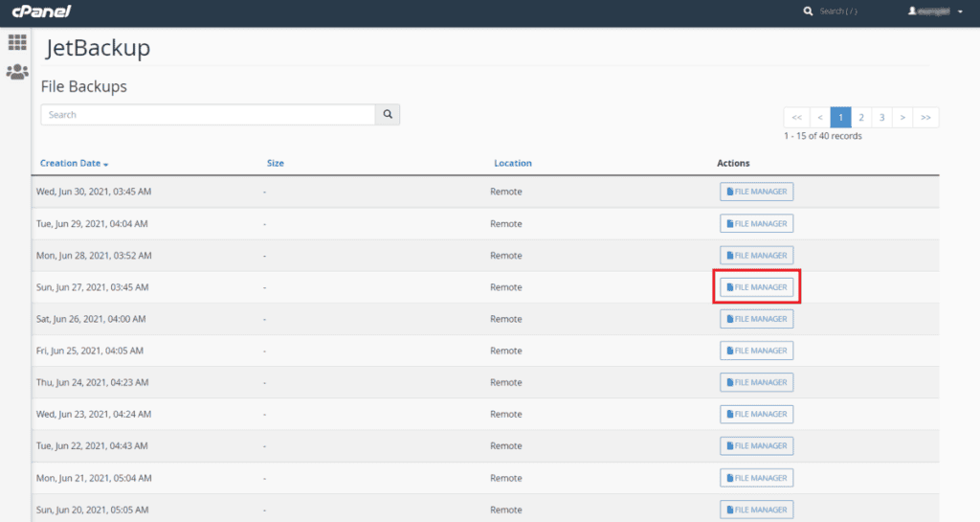Select date text 'Mon, Jun 21, 2021, 05:04 AM'
The image size is (980, 522).
click(x=94, y=478)
